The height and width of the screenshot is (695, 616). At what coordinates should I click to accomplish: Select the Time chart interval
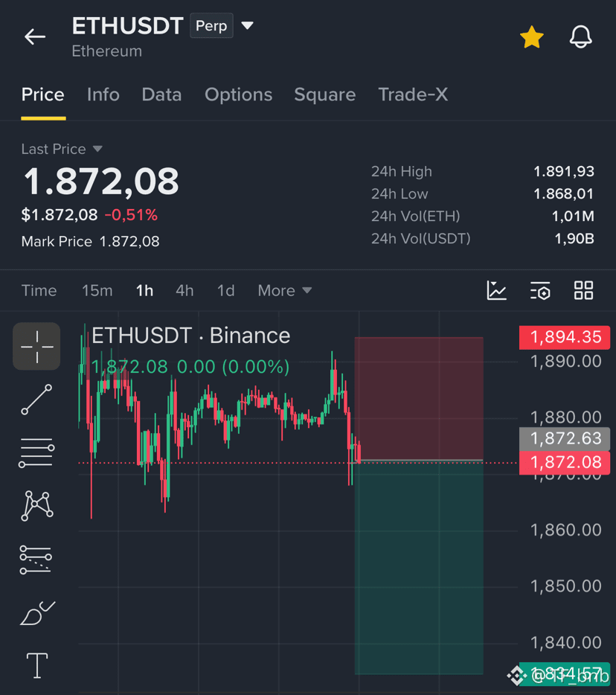(39, 291)
